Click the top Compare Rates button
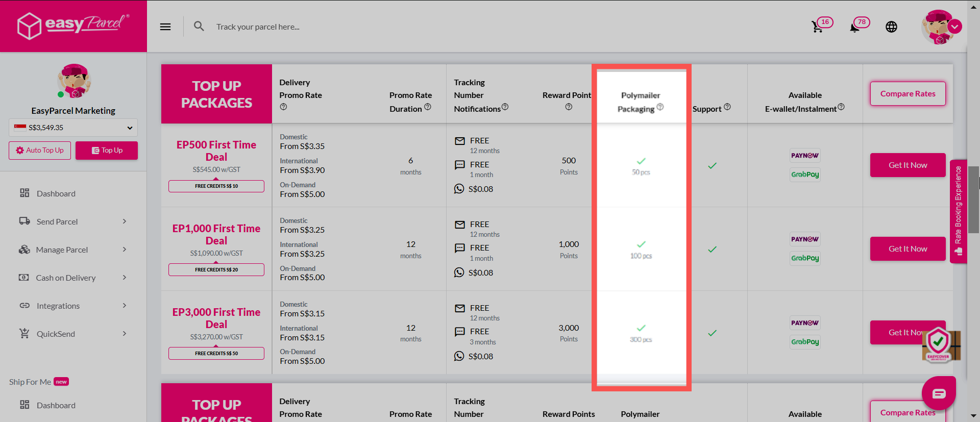980x422 pixels. [908, 94]
